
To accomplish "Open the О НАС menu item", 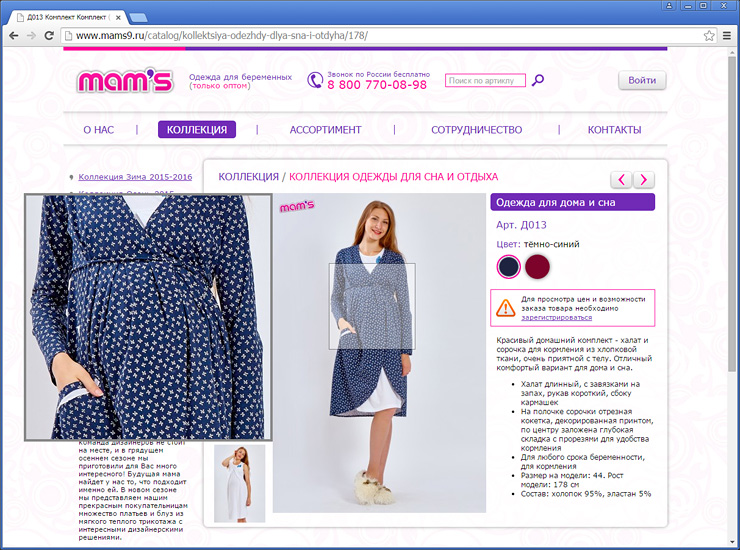I will (98, 130).
